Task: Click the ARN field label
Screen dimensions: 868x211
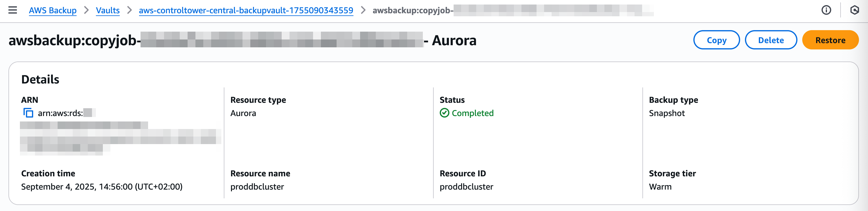Action: (x=30, y=100)
